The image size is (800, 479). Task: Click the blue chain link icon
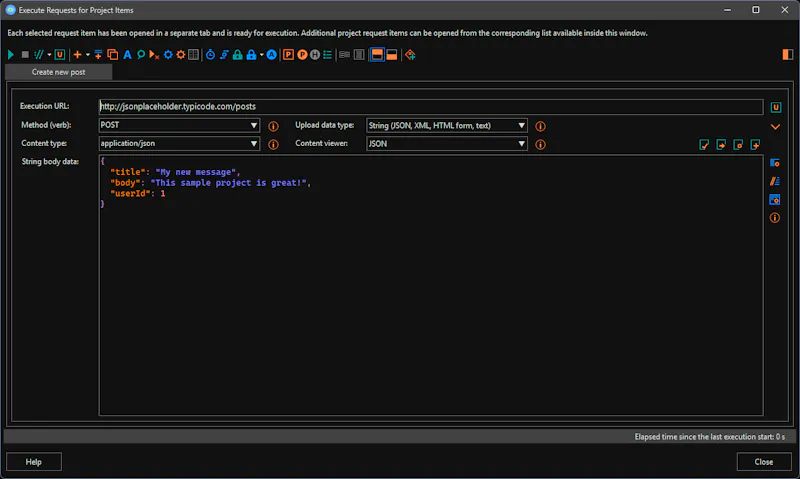point(224,55)
